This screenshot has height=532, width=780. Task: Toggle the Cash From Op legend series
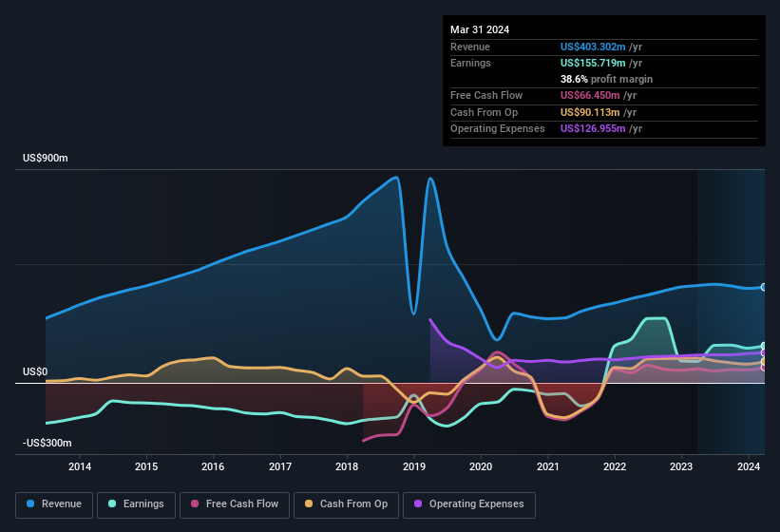pyautogui.click(x=348, y=503)
